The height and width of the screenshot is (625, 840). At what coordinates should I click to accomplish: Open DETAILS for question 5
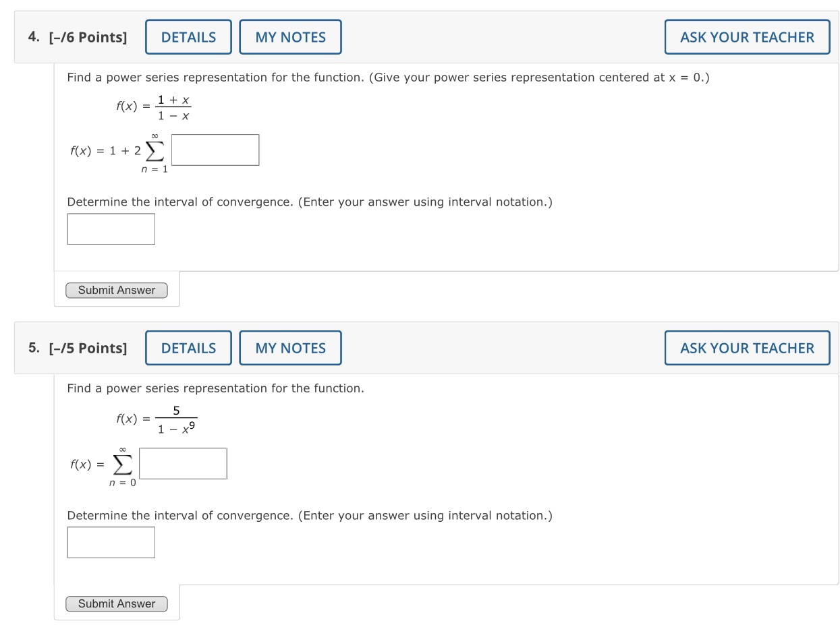[188, 348]
